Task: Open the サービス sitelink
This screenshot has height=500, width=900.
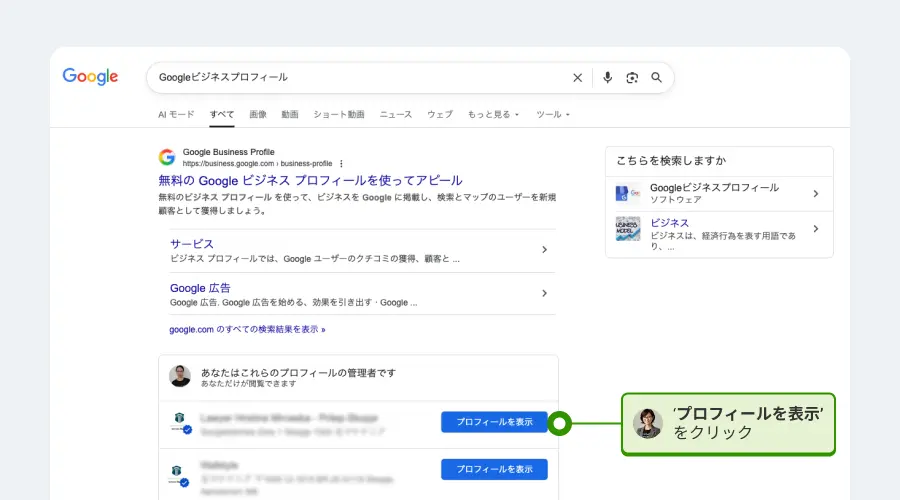Action: coord(192,244)
